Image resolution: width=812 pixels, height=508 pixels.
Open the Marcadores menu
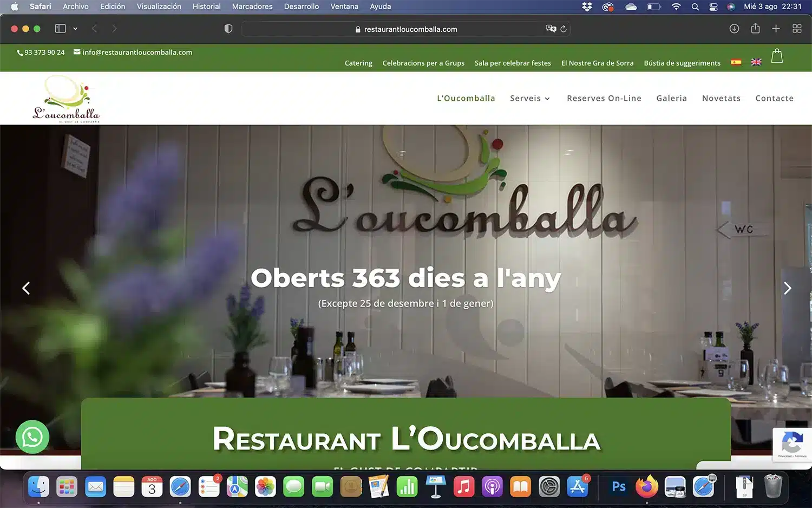coord(252,6)
